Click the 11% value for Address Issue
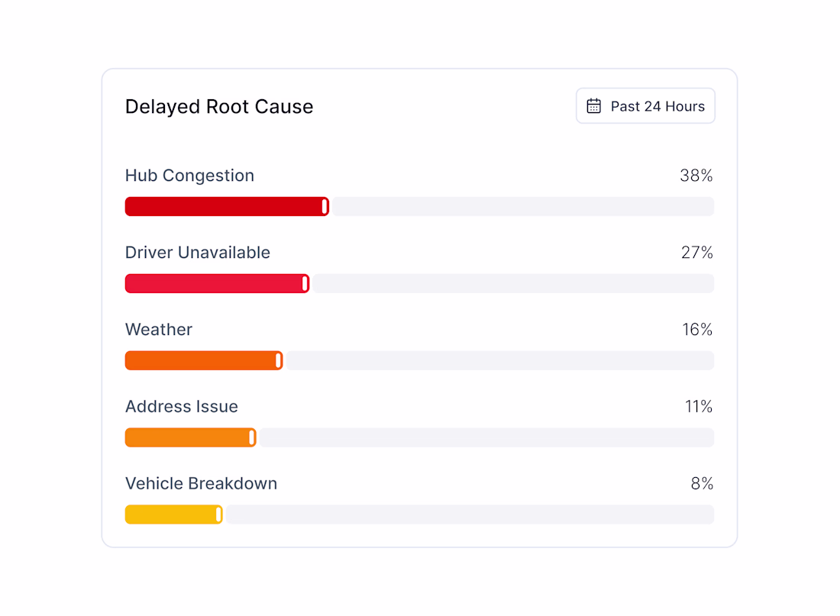Image resolution: width=840 pixels, height=616 pixels. (x=699, y=407)
